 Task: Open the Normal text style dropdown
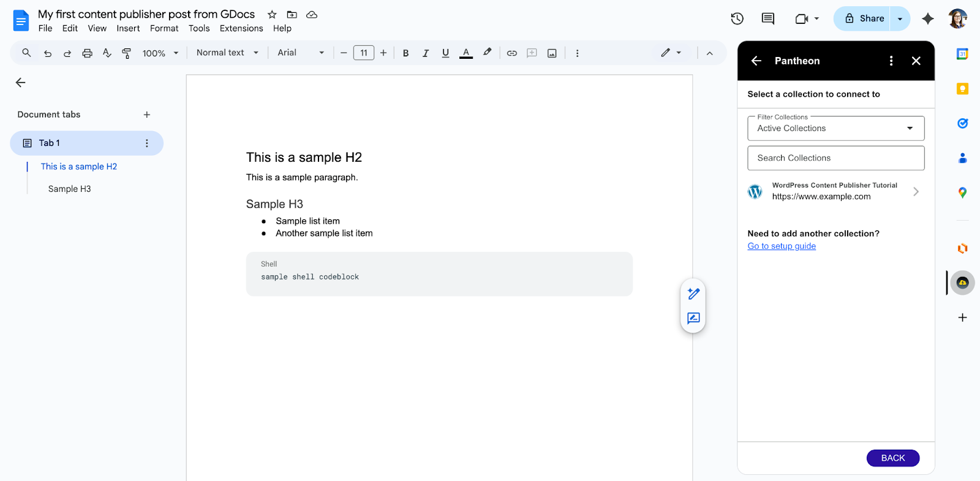[227, 53]
